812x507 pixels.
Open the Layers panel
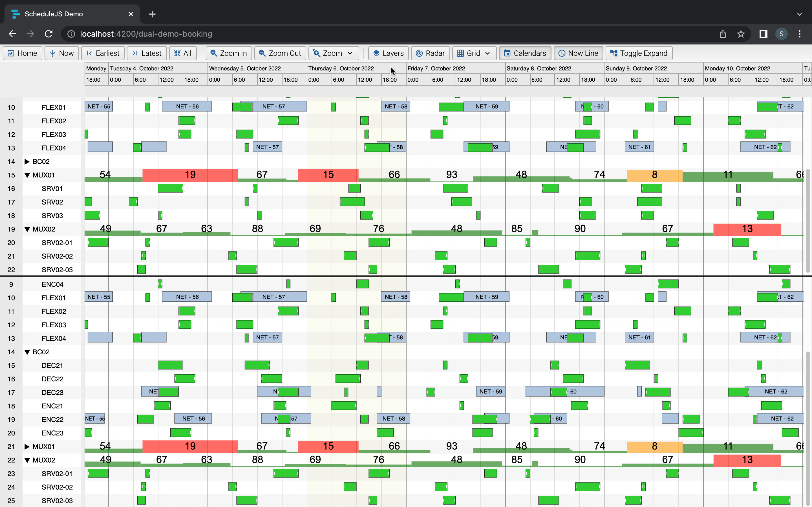point(388,53)
